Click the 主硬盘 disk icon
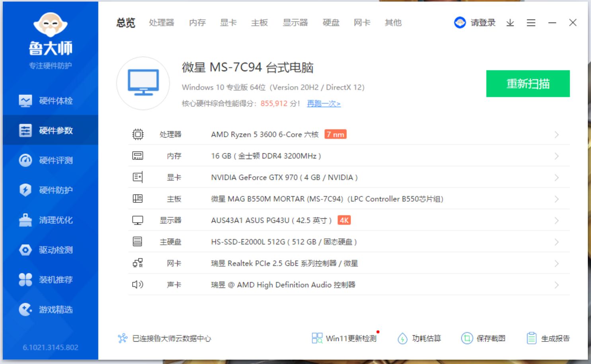The image size is (591, 364). tap(138, 241)
